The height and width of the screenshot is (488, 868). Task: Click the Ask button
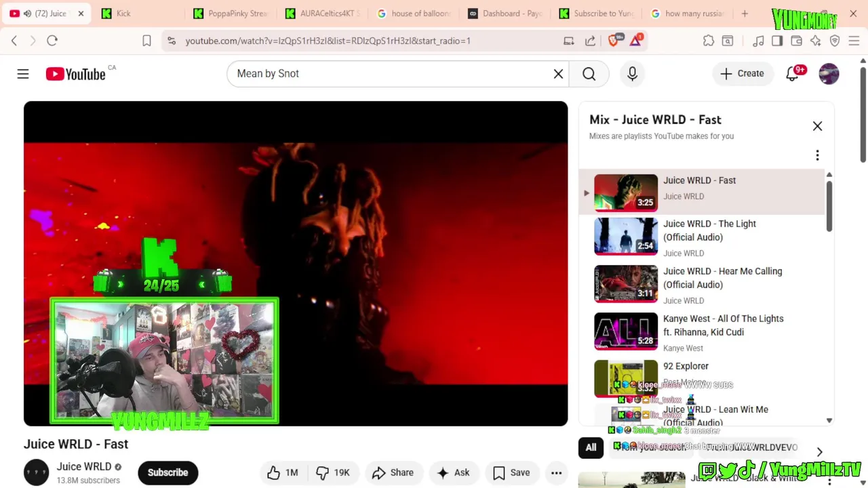[454, 472]
